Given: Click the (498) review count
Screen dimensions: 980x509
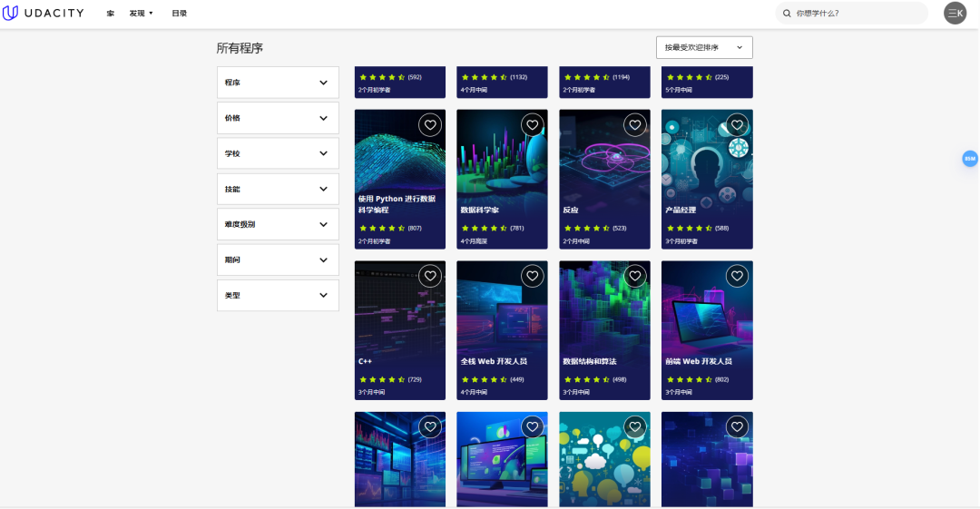Looking at the screenshot, I should click(620, 379).
